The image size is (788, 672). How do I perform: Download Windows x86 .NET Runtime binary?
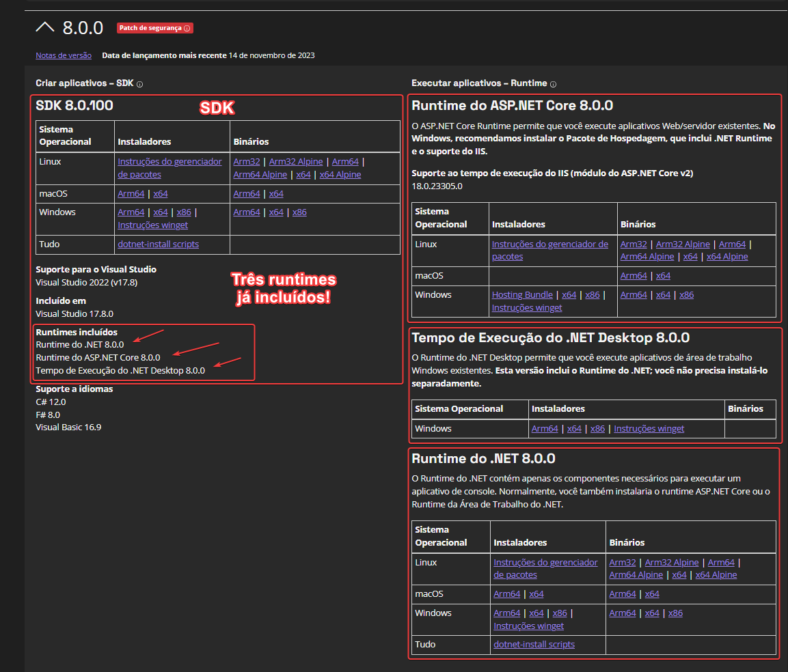click(x=675, y=613)
